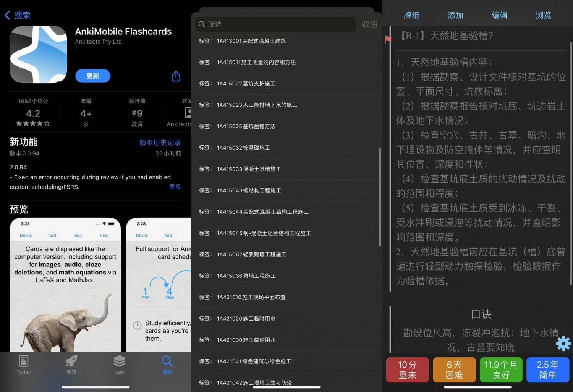573x392 pixels.
Task: Tap developer name Ankitects Pty Ltd
Action: coord(98,42)
